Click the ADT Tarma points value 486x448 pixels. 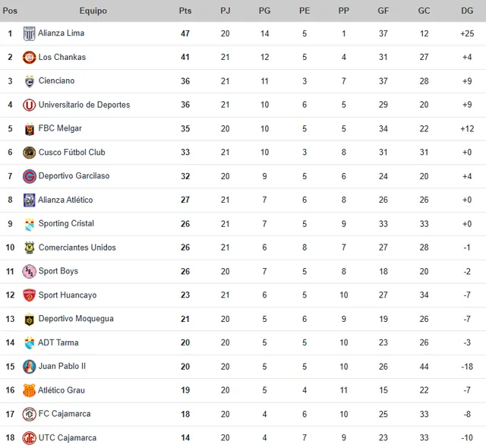pos(185,342)
